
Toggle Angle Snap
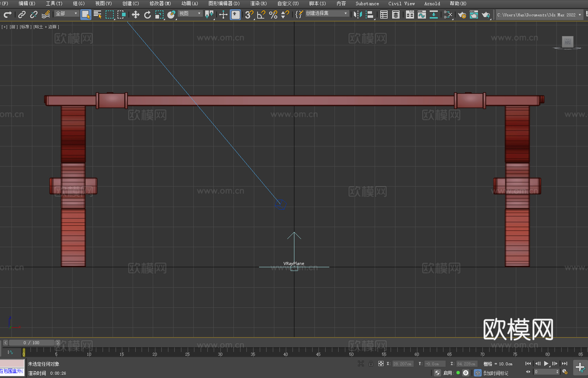[x=261, y=14]
